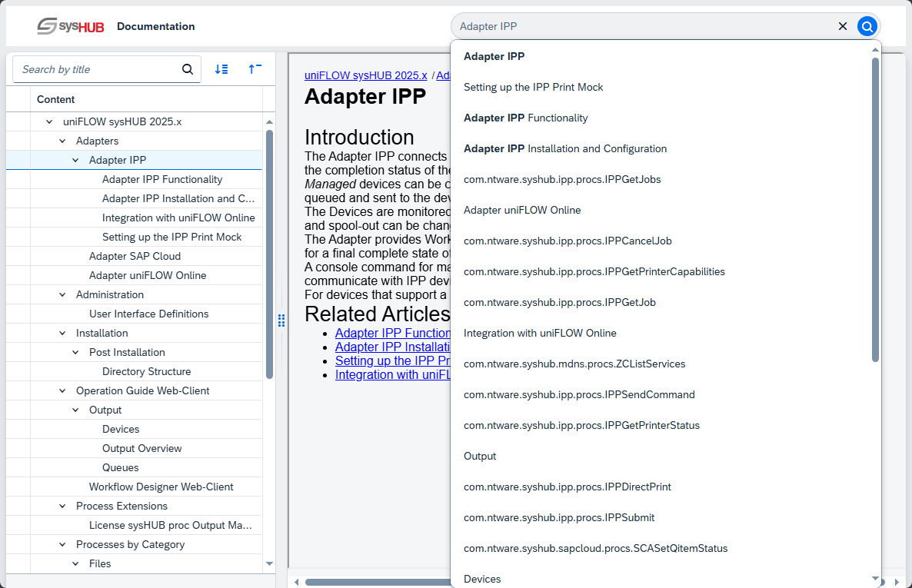Collapse the Adapters tree node

click(62, 141)
